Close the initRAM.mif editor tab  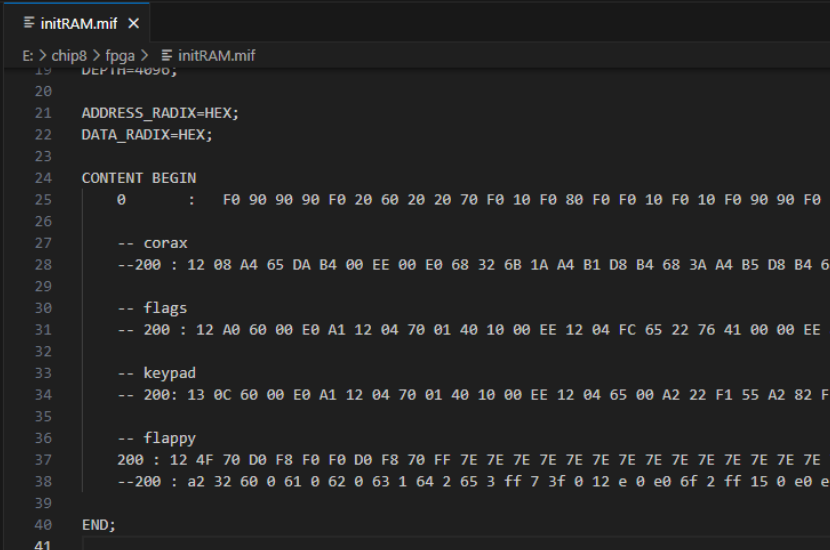pos(134,23)
